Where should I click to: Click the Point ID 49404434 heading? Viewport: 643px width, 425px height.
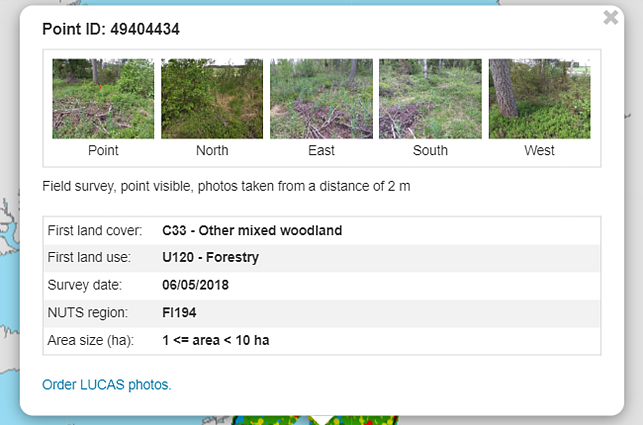point(111,29)
